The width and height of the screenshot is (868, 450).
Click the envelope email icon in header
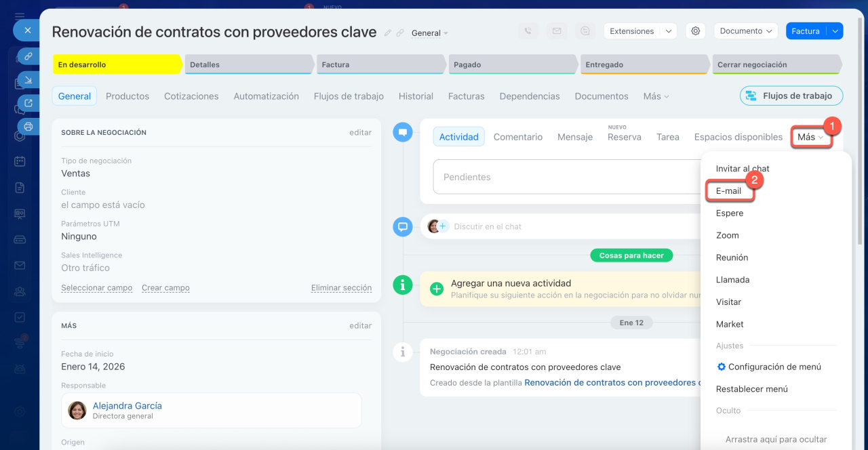[557, 31]
